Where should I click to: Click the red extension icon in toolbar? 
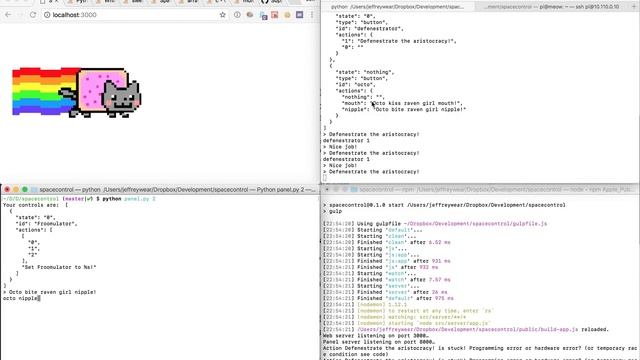275,15
